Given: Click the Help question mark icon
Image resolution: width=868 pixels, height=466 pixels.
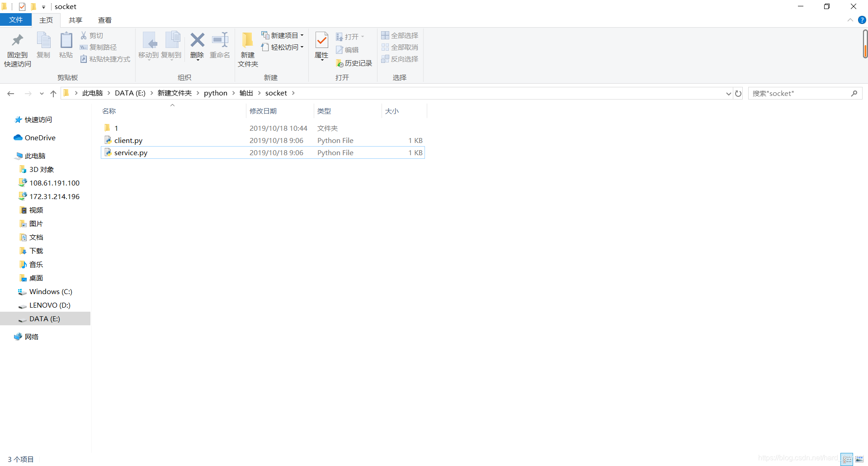Looking at the screenshot, I should click(862, 20).
